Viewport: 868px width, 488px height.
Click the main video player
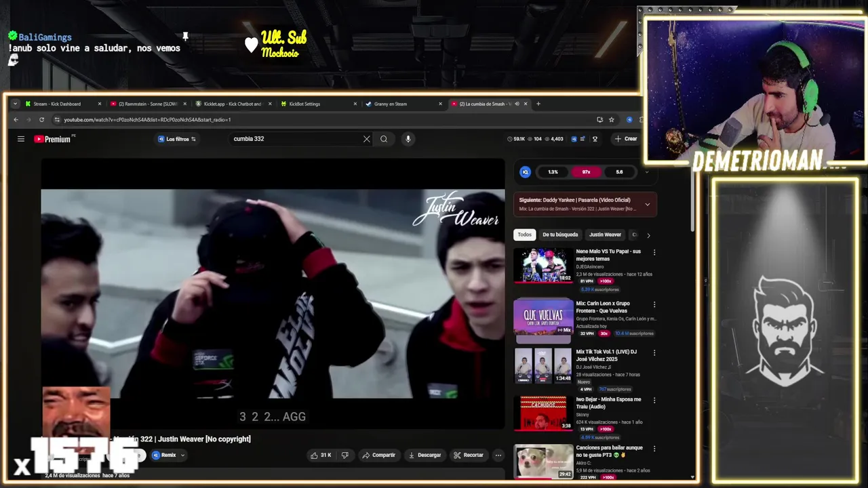click(x=273, y=293)
